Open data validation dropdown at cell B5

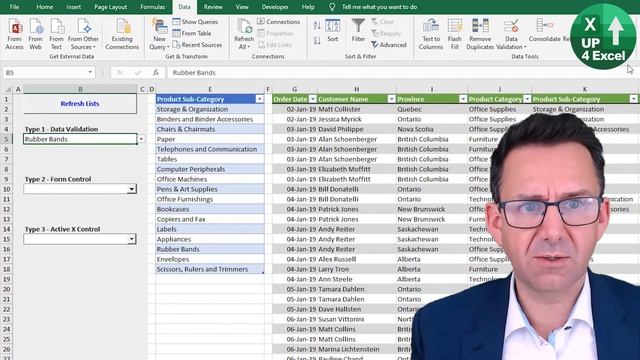coord(141,139)
